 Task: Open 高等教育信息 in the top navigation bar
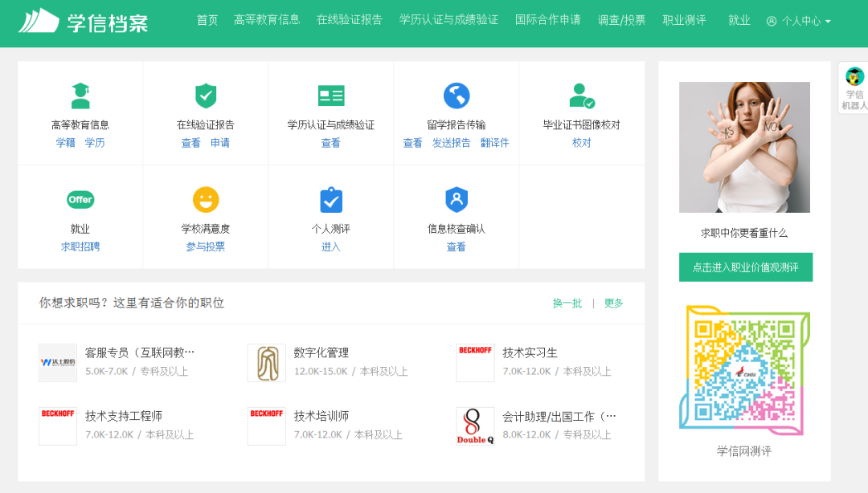tap(266, 20)
